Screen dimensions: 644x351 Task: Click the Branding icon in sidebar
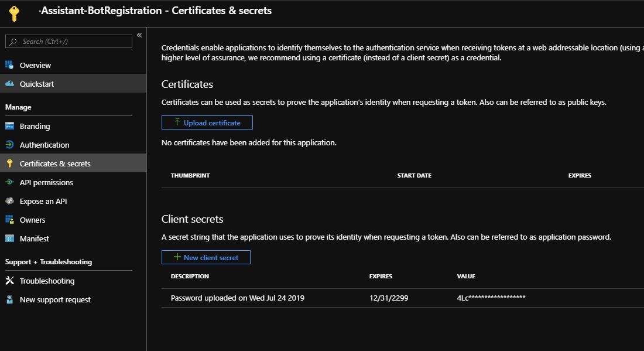point(9,126)
